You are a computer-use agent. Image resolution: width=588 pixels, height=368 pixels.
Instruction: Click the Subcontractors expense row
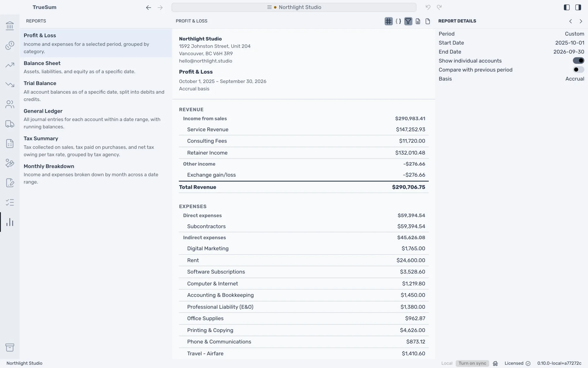click(304, 226)
